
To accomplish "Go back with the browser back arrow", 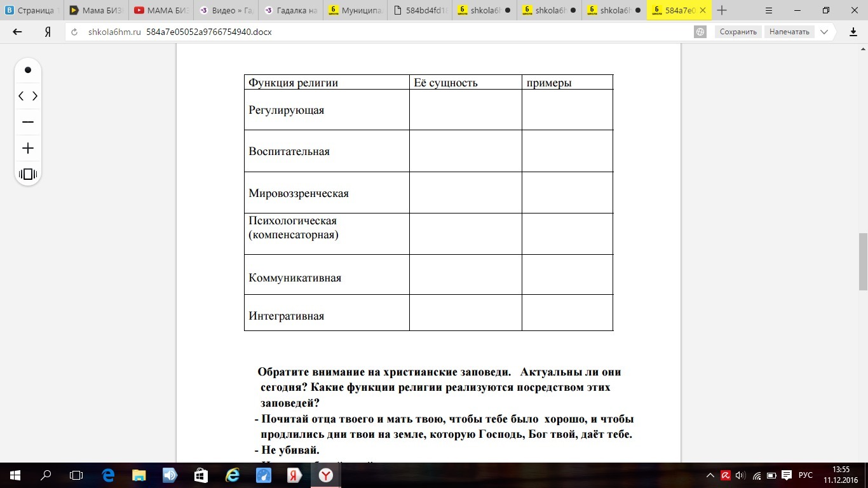I will (17, 32).
